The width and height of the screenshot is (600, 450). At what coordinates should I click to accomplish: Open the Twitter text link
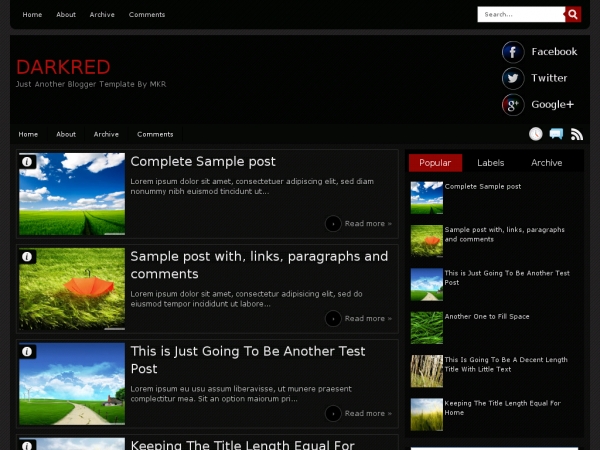pos(549,78)
